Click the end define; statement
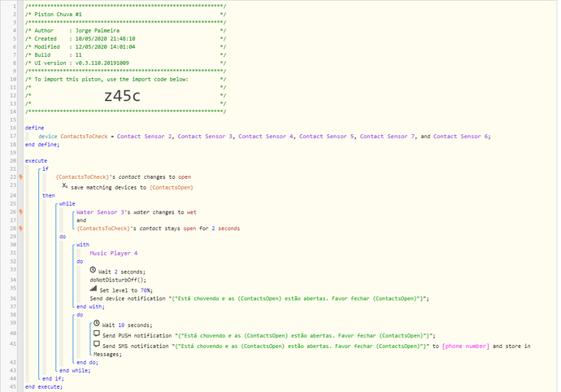Screen dimensions: 561x392 pos(42,145)
